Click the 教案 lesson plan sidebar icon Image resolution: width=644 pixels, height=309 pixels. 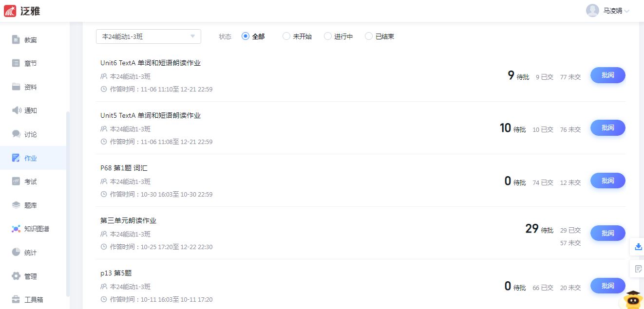[16, 40]
